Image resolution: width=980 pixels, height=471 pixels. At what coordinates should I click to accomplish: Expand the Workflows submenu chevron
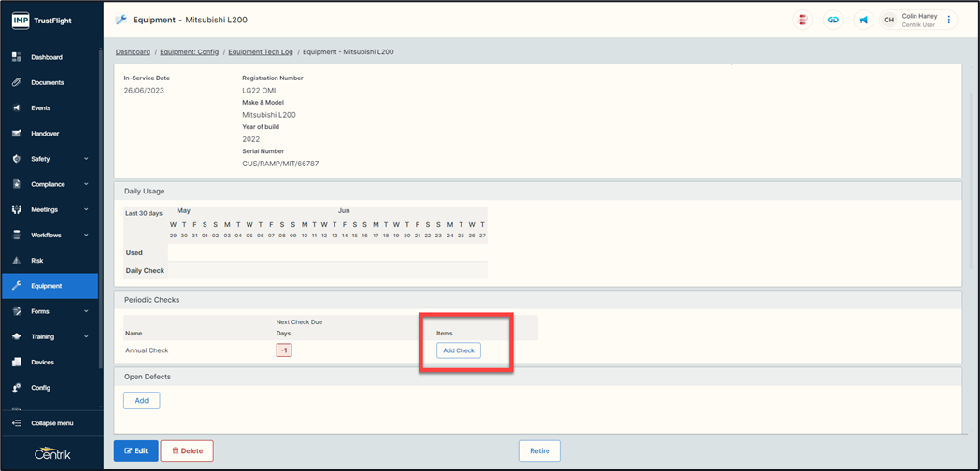[x=86, y=235]
